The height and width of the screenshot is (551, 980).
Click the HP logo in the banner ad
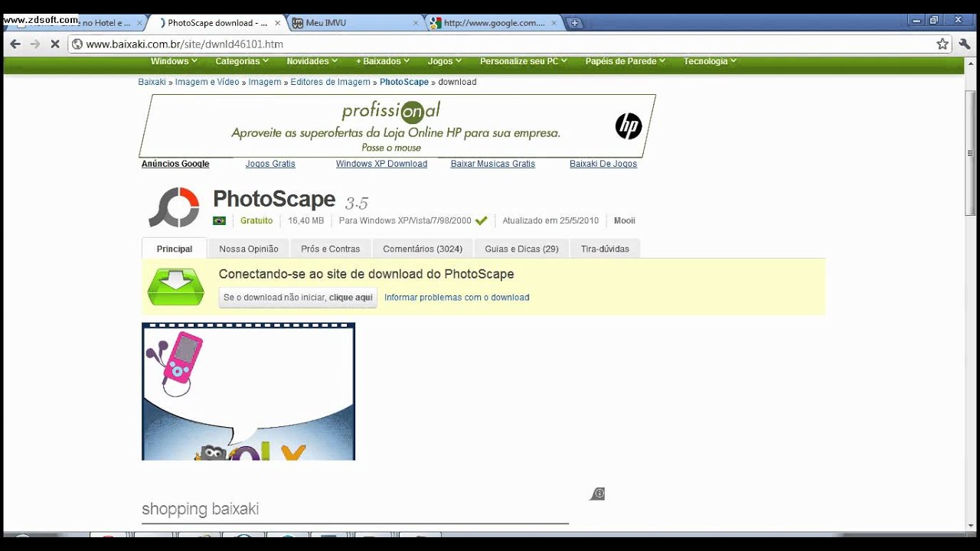[629, 126]
